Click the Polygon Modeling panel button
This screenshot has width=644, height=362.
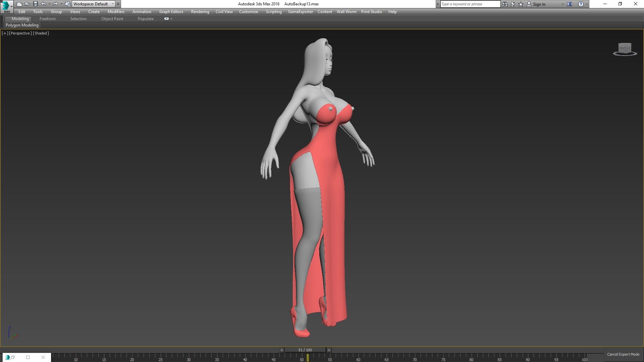tap(22, 25)
